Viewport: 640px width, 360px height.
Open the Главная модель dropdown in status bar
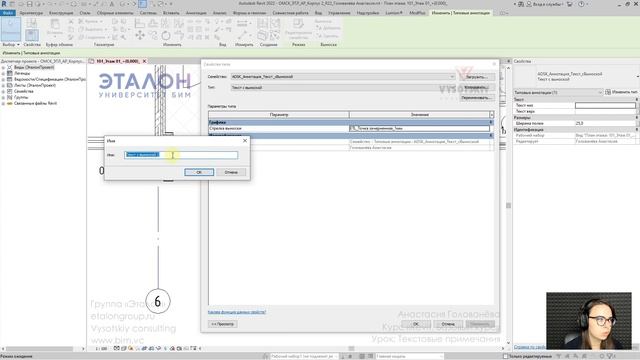(409, 356)
